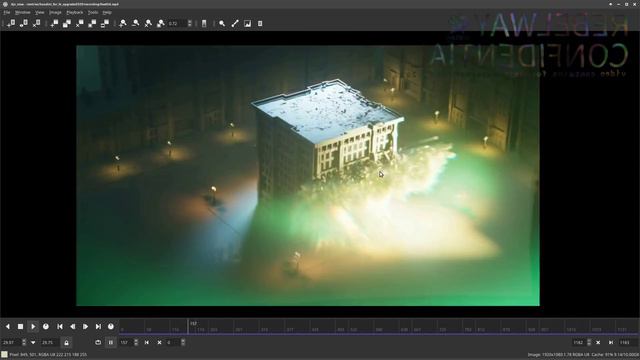640x360 pixels.
Task: Start reverse playback
Action: click(x=8, y=327)
